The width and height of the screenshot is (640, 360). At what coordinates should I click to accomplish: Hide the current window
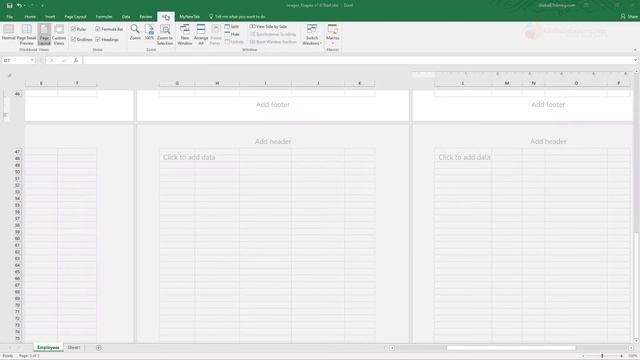tap(232, 34)
